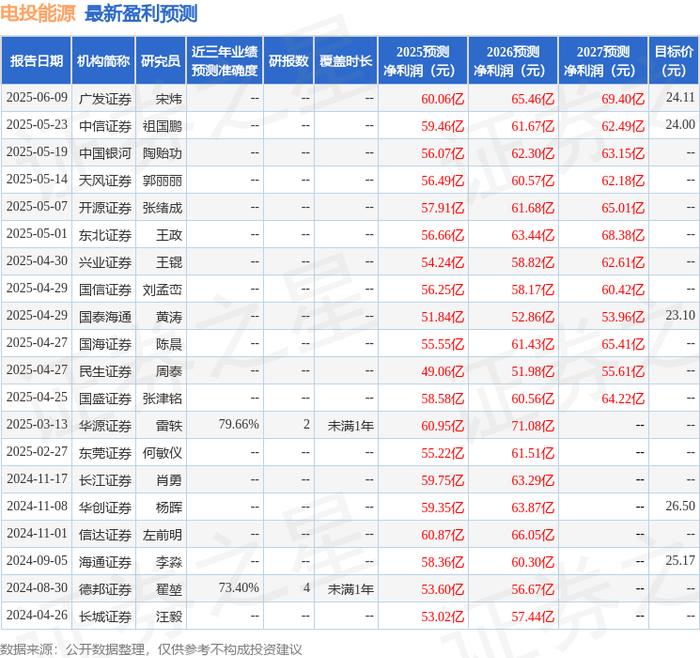Click the 民生证券 institution cell
Image resolution: width=700 pixels, height=658 pixels.
(x=105, y=371)
